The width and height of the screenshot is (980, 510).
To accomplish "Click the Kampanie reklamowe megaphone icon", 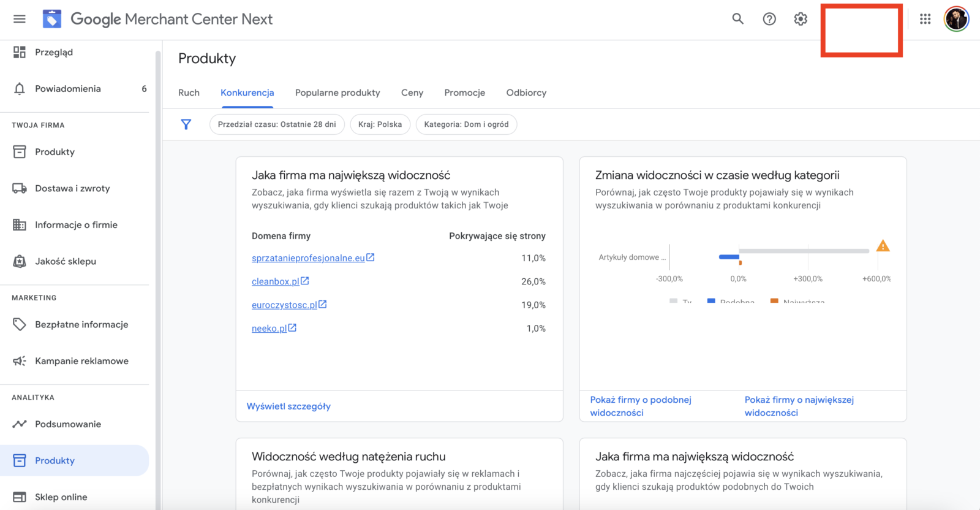I will click(20, 361).
